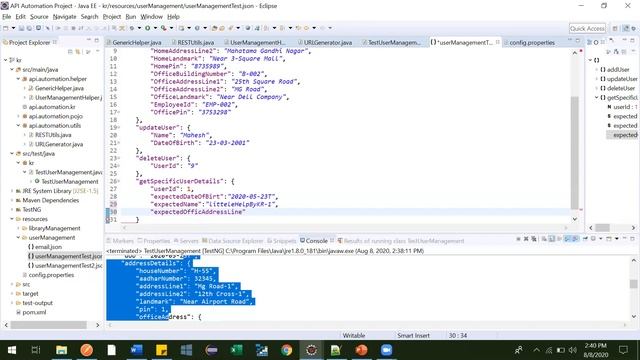Click the Task View taskbar icon
This screenshot has height=360, width=640.
point(36,350)
